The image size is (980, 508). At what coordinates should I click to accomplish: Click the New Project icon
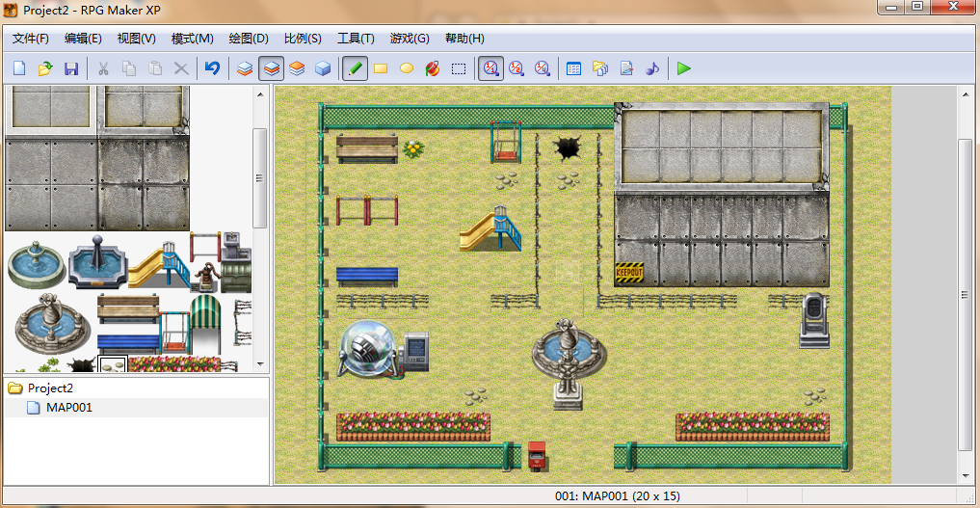tap(19, 68)
